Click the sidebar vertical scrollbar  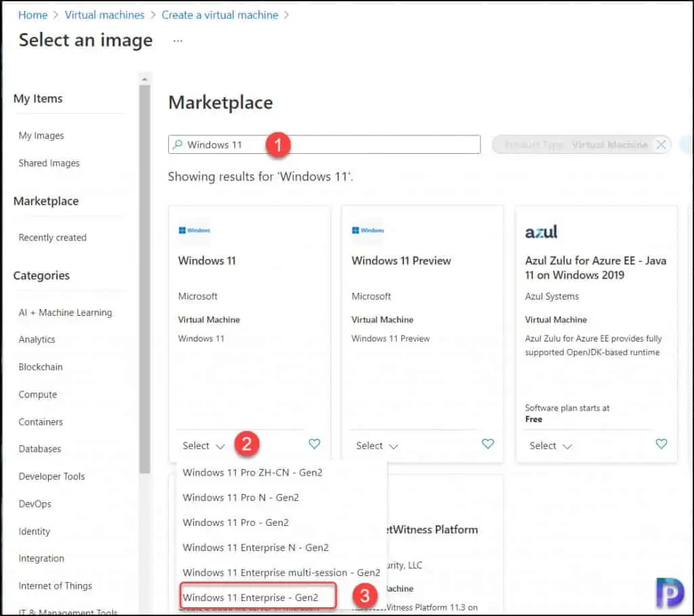coord(145,279)
